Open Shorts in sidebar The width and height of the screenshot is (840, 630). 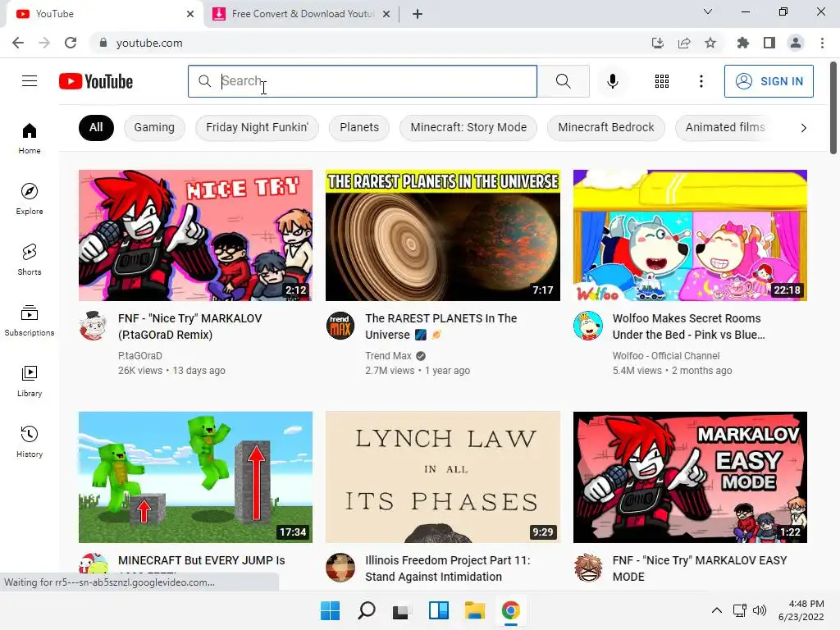[x=30, y=259]
